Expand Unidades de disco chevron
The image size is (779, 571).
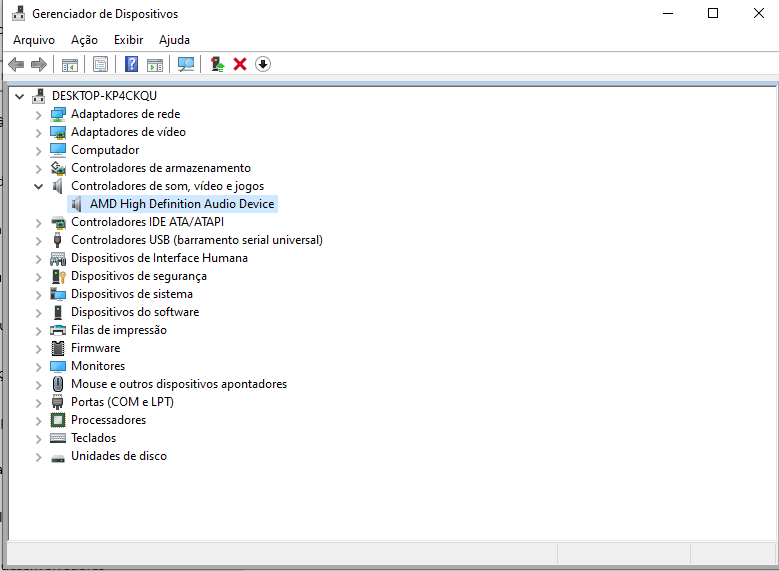(x=38, y=457)
